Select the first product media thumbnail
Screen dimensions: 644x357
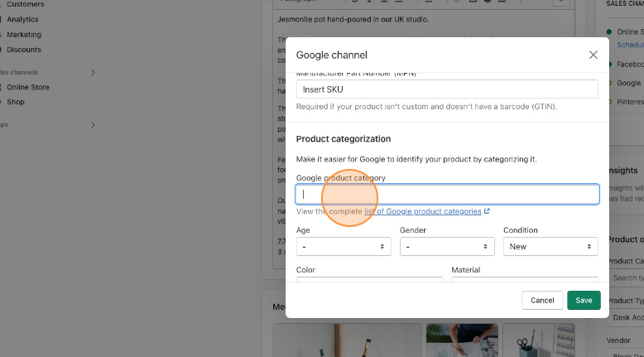[x=347, y=340]
